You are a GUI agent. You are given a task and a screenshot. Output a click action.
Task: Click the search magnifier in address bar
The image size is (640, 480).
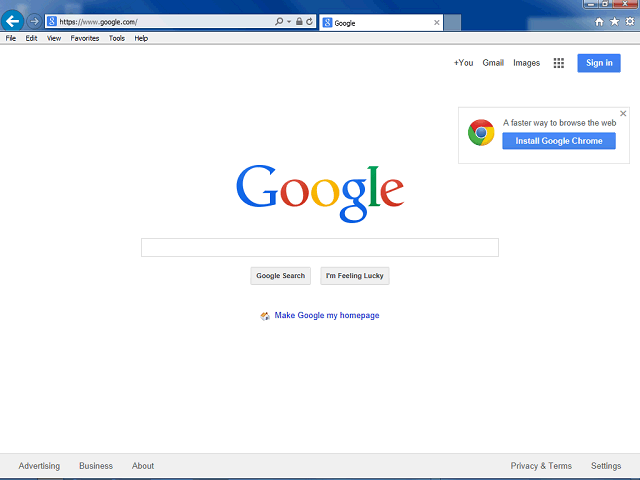(x=279, y=21)
